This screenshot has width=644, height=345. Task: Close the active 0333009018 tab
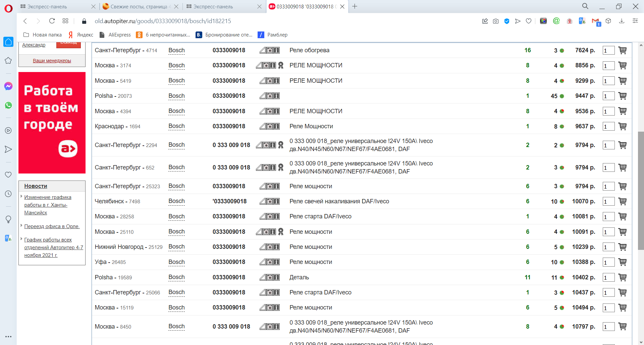pos(342,6)
